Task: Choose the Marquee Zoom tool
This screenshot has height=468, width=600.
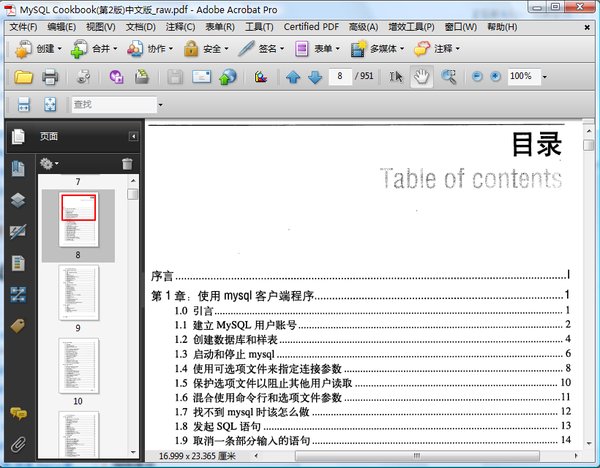Action: (448, 77)
